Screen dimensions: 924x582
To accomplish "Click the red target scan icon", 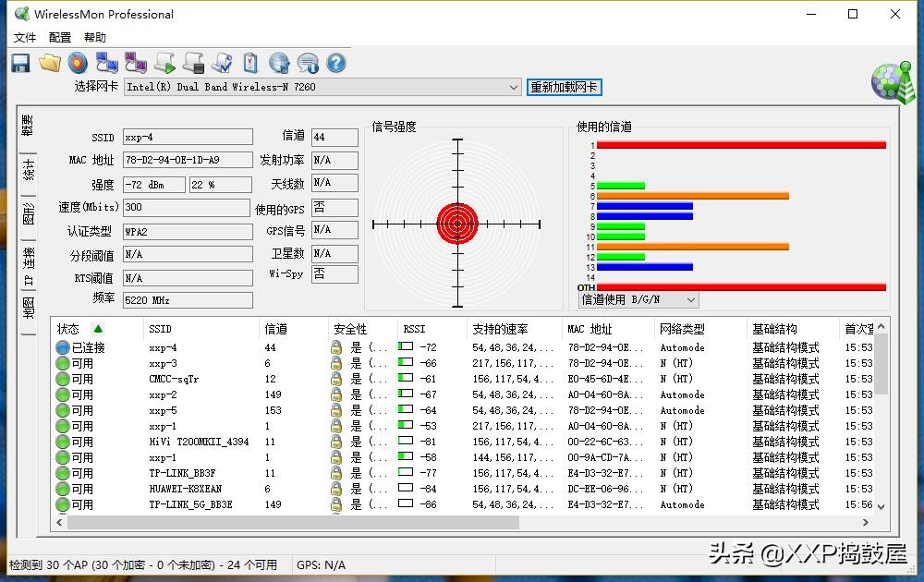I will pyautogui.click(x=77, y=62).
